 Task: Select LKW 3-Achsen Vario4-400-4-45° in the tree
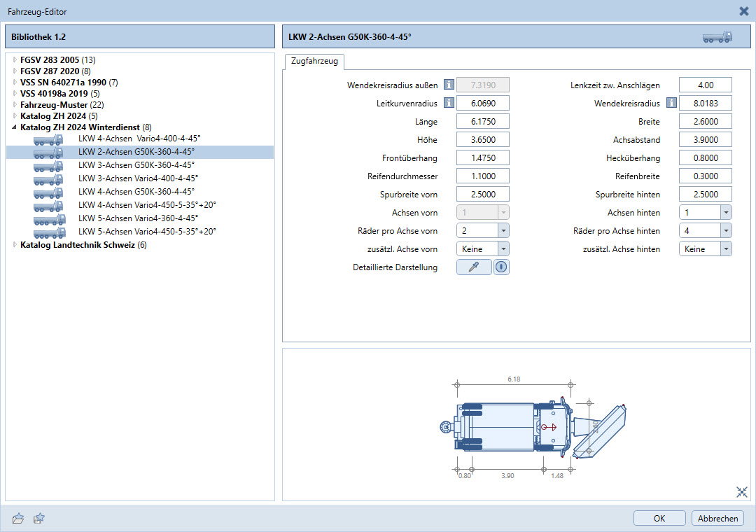coord(138,178)
